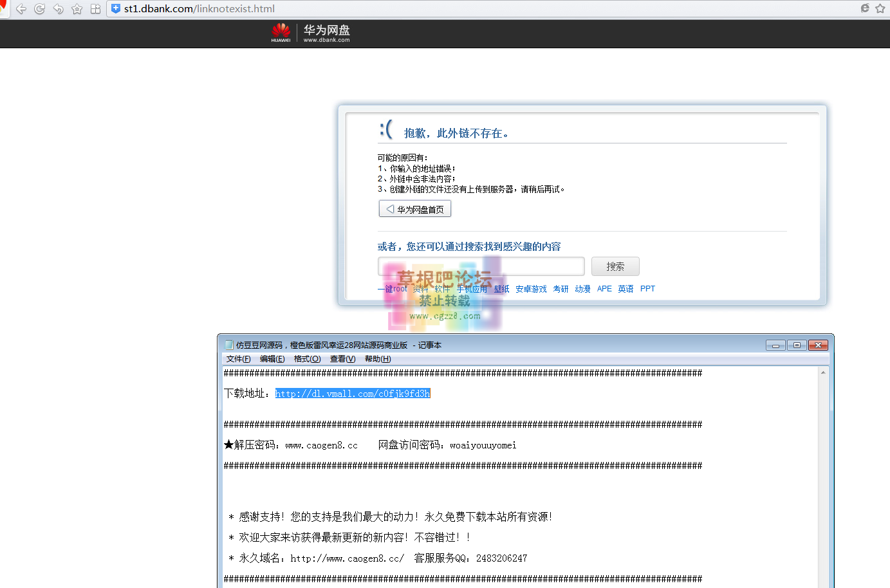Viewport: 890px width, 588px height.
Task: Open the 壁纸 link below the search box
Action: coord(501,289)
